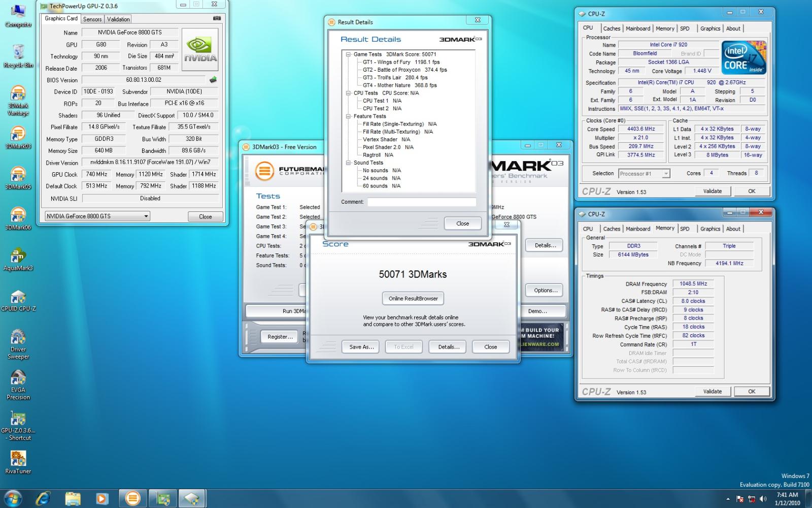
Task: Open the Processor #1 selection dropdown
Action: click(644, 173)
